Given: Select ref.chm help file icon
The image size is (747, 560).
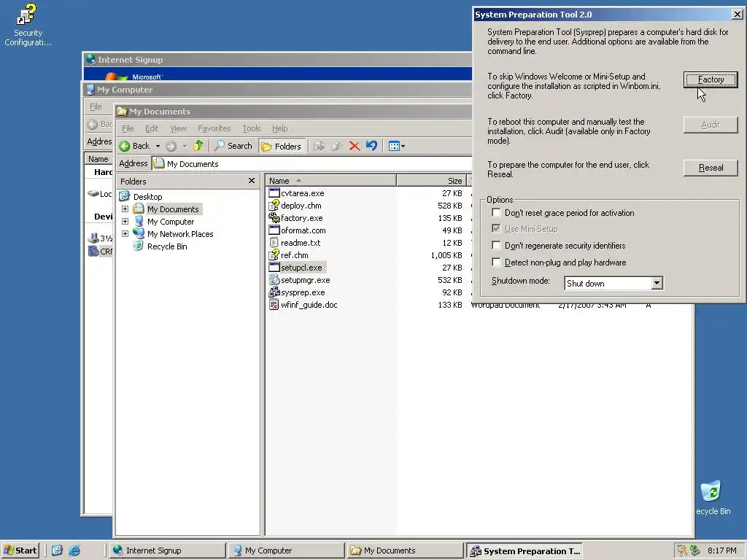Looking at the screenshot, I should coord(274,254).
